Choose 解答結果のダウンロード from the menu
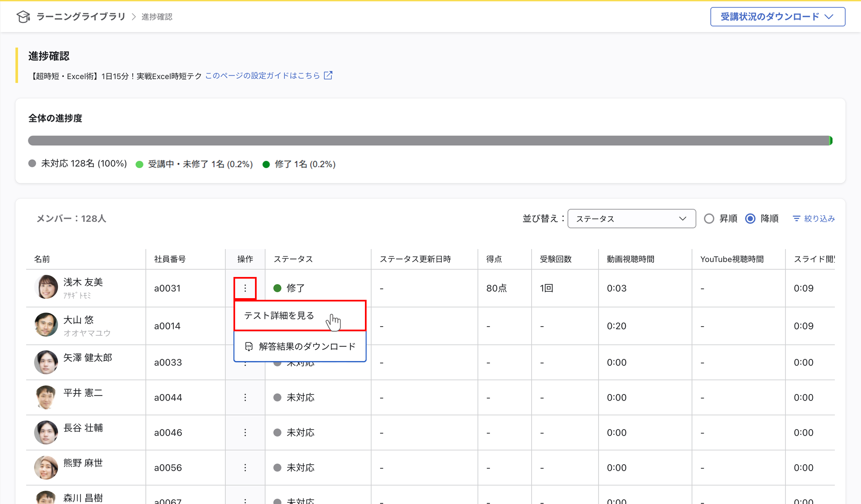Screen dimensions: 861x504 307,346
